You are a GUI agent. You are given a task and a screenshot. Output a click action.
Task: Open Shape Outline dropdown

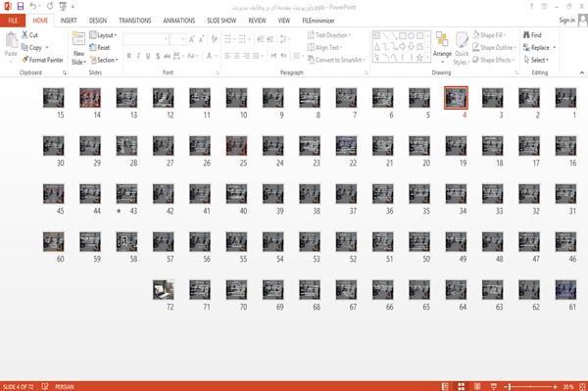[x=495, y=48]
